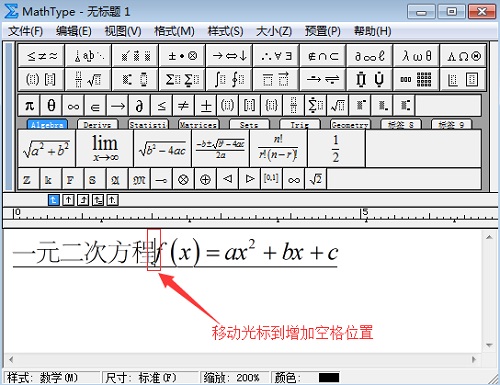
Task: Open the matrix templates palette
Action: (x=416, y=79)
